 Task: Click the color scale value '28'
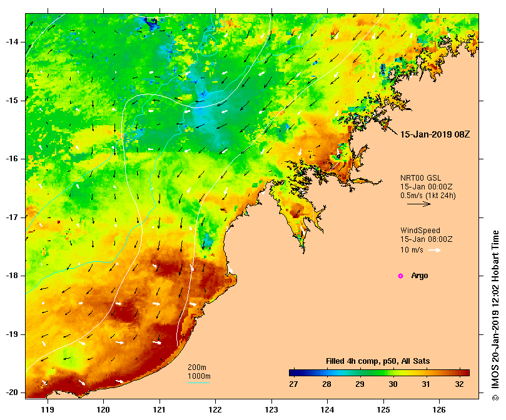pos(326,384)
